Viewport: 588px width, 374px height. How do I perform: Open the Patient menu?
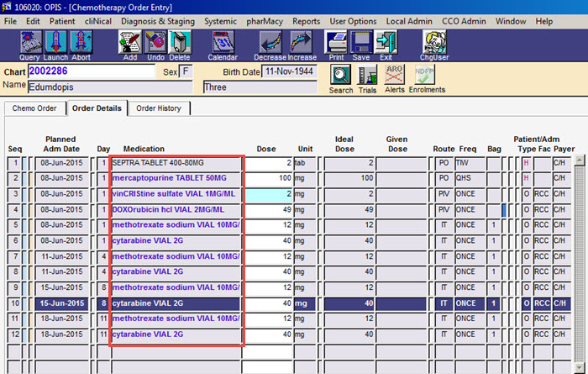[x=62, y=21]
